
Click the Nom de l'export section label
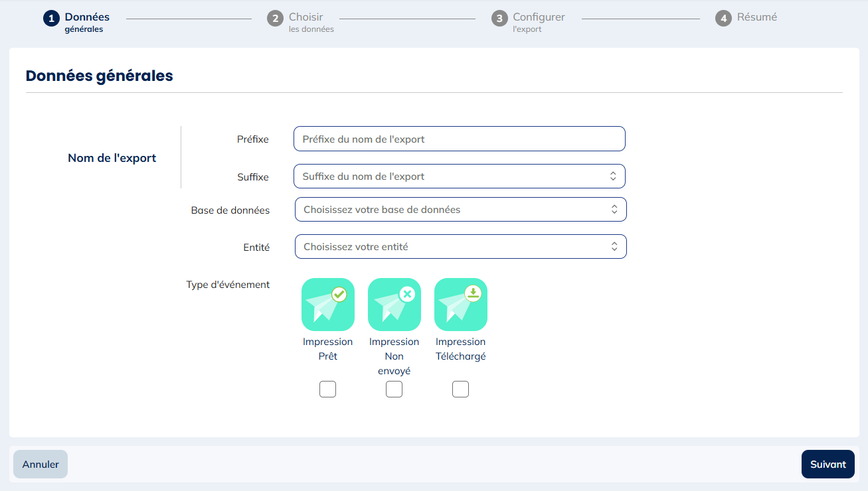coord(112,158)
